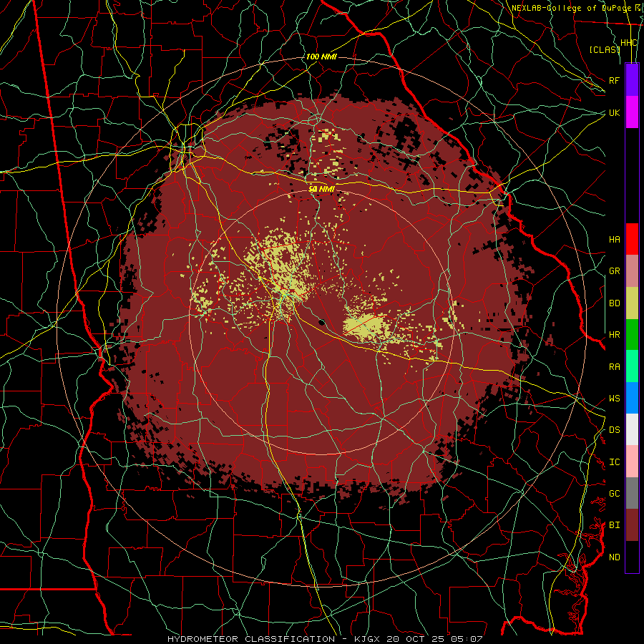Viewport: 644px width, 644px height.
Task: Click the RF purple legend swatch
Action: (x=632, y=80)
